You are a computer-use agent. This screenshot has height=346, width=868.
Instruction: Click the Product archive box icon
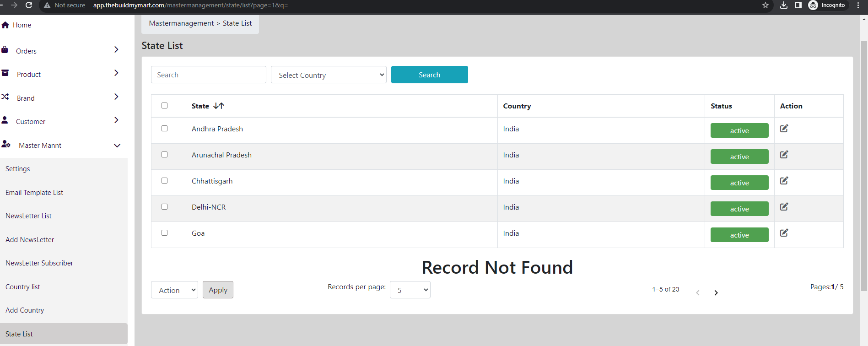pos(5,73)
